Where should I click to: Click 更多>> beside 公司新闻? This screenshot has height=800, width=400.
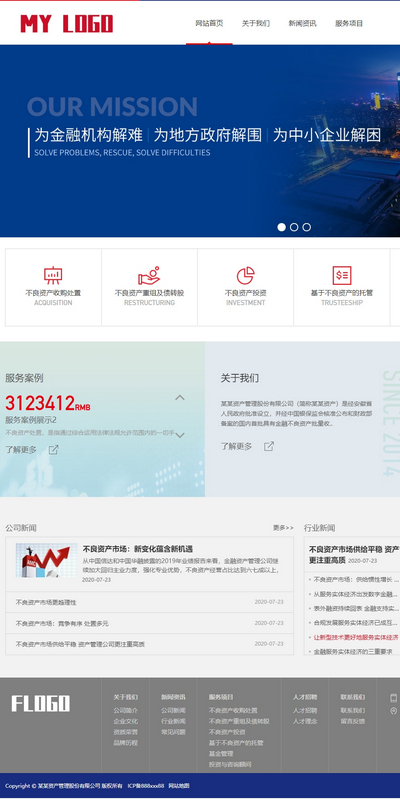pyautogui.click(x=283, y=528)
